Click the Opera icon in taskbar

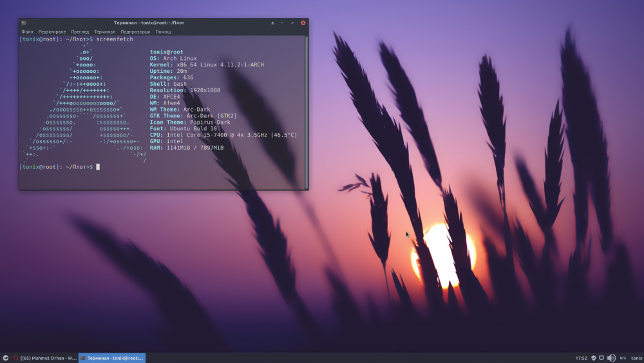[15, 358]
